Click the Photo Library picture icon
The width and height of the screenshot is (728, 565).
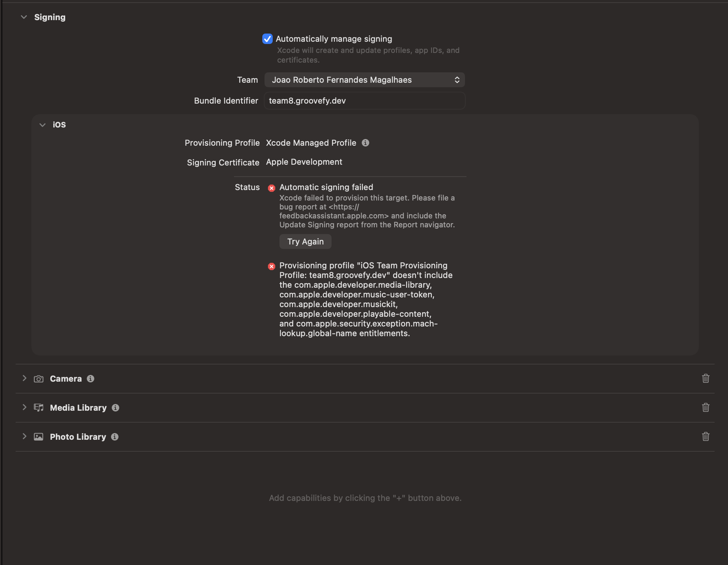[39, 437]
